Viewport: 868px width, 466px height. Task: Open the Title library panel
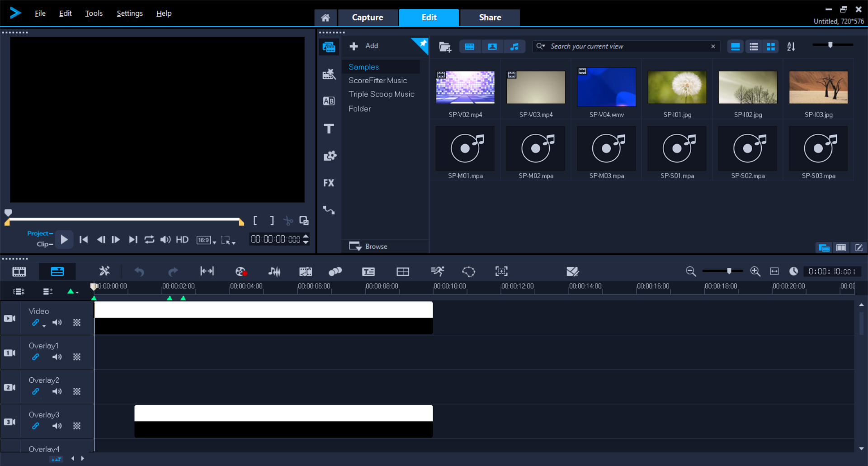point(329,129)
